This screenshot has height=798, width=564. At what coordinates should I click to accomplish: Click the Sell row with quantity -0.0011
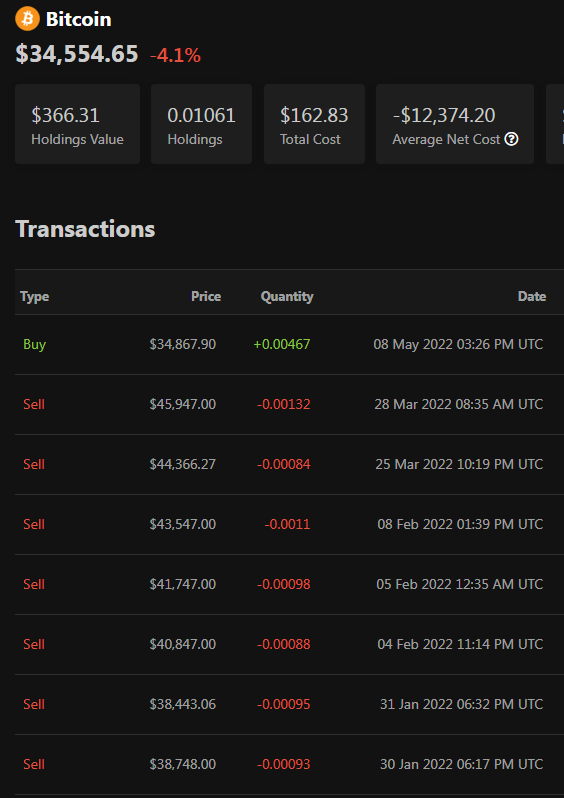(290, 525)
